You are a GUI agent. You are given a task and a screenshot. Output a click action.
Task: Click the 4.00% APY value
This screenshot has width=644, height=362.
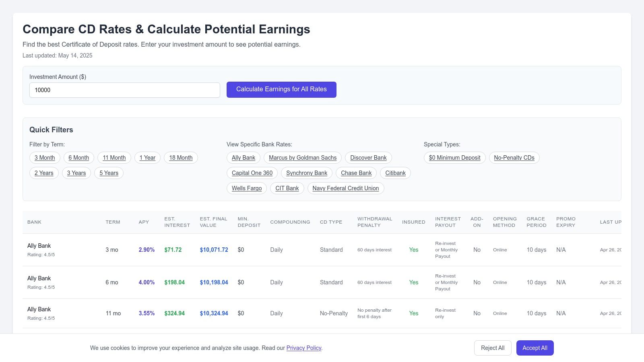point(147,282)
